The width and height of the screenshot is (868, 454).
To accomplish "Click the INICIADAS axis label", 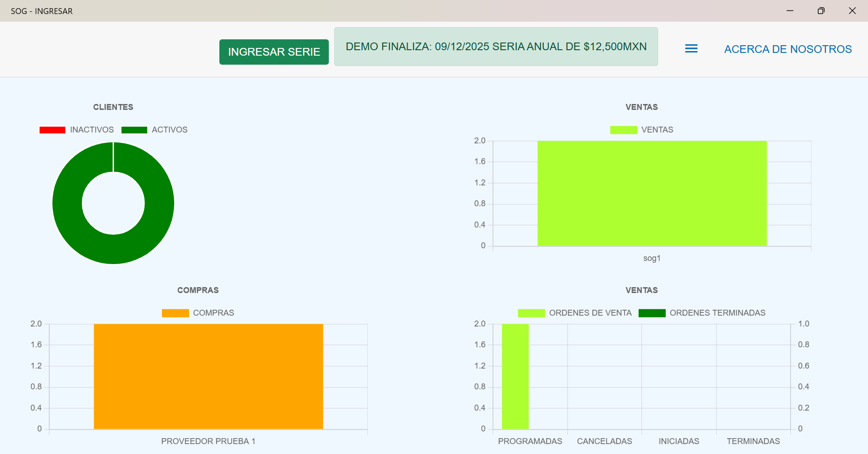I will 678,441.
